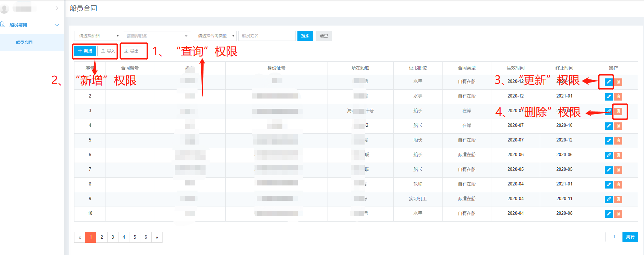Viewport: 644px width, 255px height.
Task: Delete contract row 8 with trash icon
Action: [618, 184]
